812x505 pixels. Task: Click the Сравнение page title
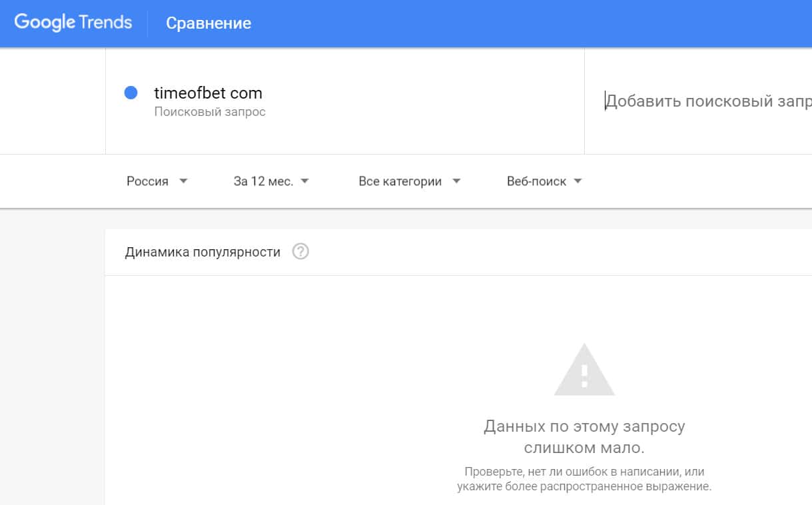click(208, 23)
